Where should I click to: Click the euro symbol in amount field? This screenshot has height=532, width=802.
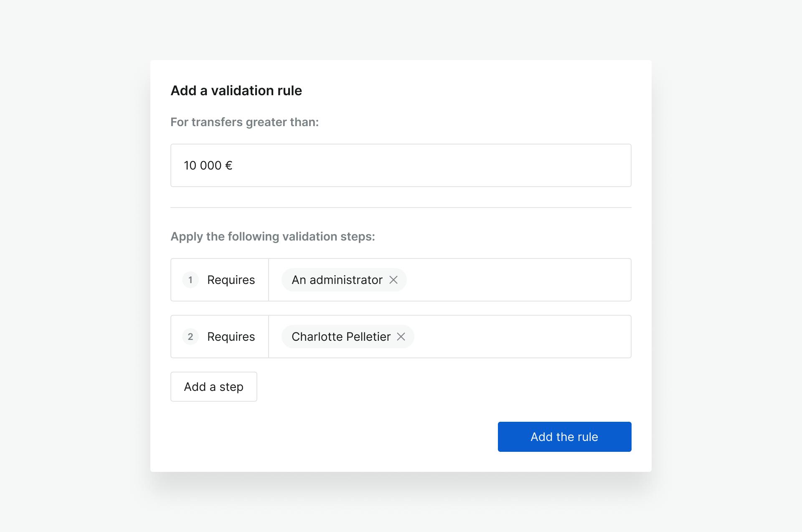228,165
